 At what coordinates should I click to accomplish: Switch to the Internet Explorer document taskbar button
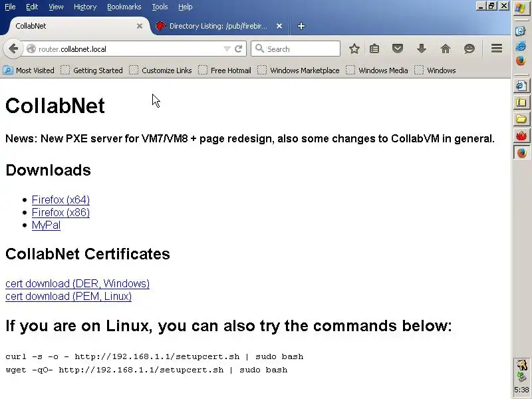coord(521,86)
